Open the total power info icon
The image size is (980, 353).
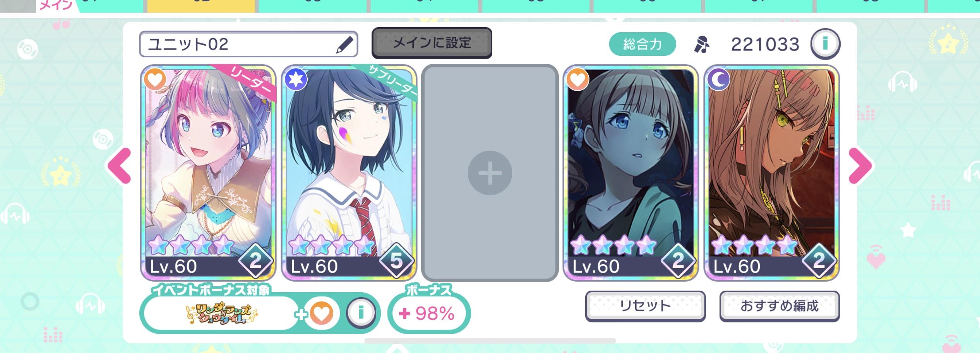825,44
